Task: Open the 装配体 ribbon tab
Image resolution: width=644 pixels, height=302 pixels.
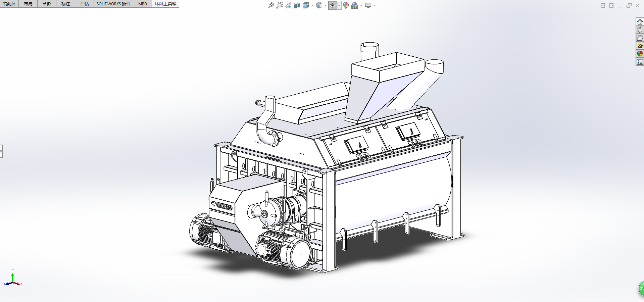Action: [9, 4]
